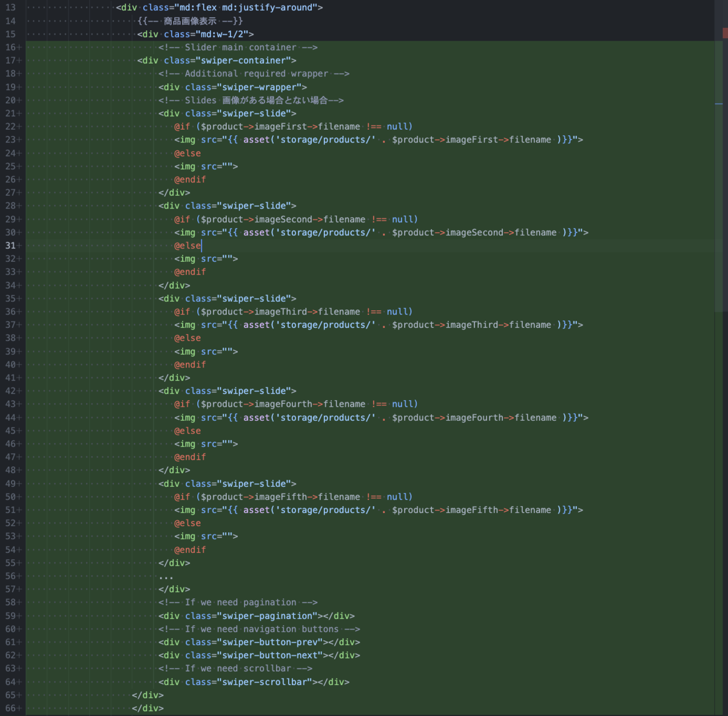Click the img tag using imageFifth filename
The width and height of the screenshot is (728, 716).
tap(379, 510)
